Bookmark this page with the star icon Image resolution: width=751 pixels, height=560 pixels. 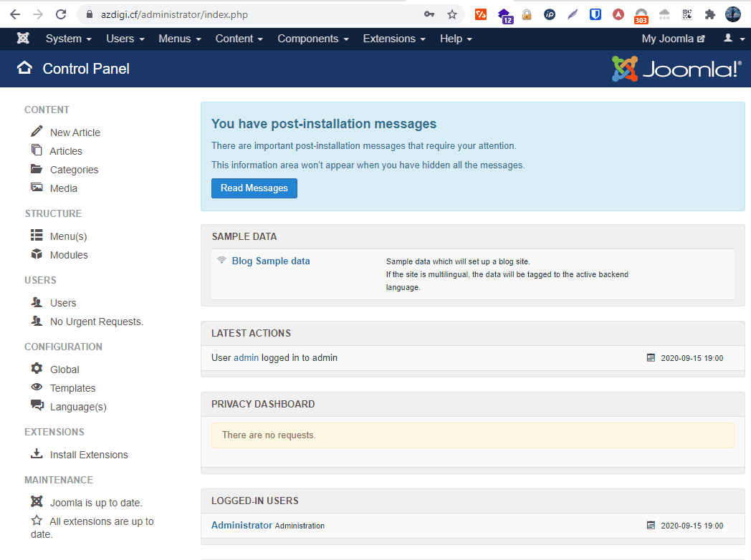452,14
